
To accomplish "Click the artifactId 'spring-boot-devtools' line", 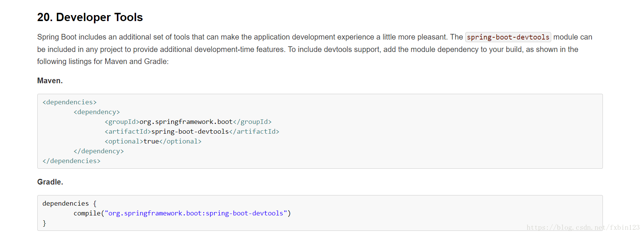I will 192,131.
